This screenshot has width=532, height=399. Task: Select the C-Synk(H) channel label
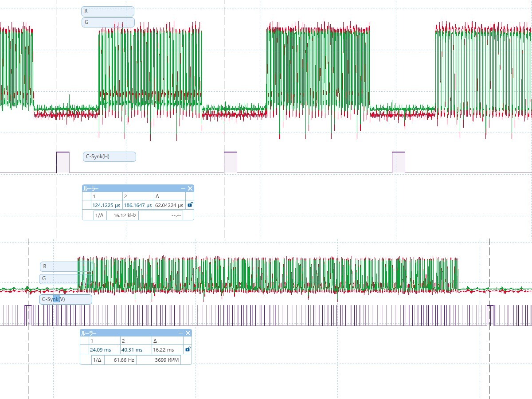pyautogui.click(x=110, y=156)
